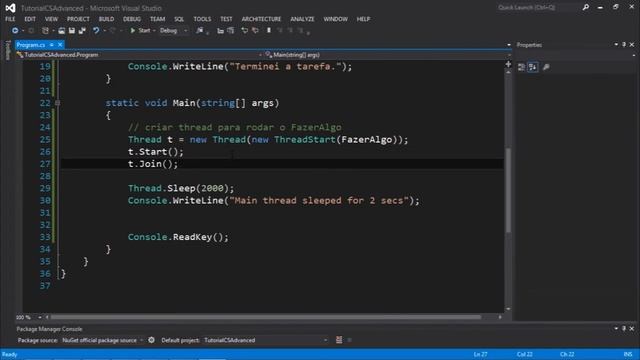Open the PROJECT menu
640x360 pixels.
click(x=78, y=19)
